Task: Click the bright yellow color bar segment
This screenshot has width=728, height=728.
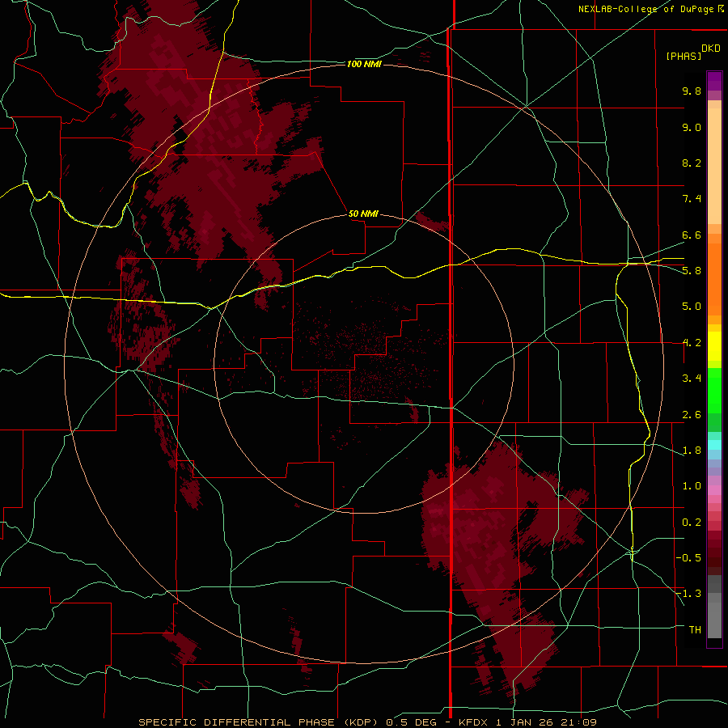Action: (714, 346)
